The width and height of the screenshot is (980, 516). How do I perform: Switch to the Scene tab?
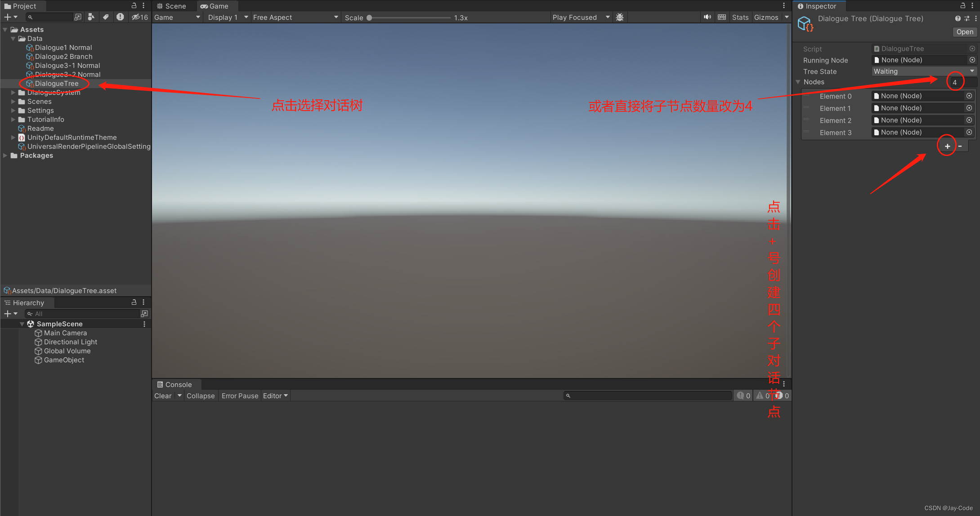point(171,6)
